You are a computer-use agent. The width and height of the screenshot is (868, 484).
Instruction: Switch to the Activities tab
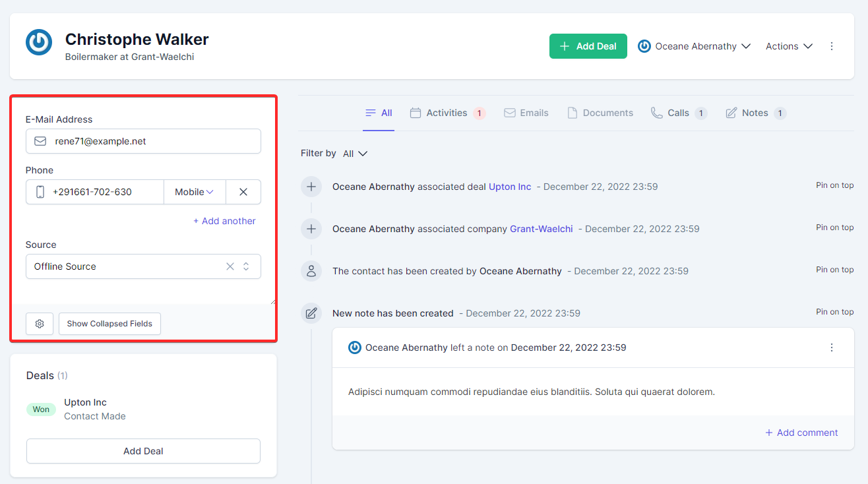point(447,113)
